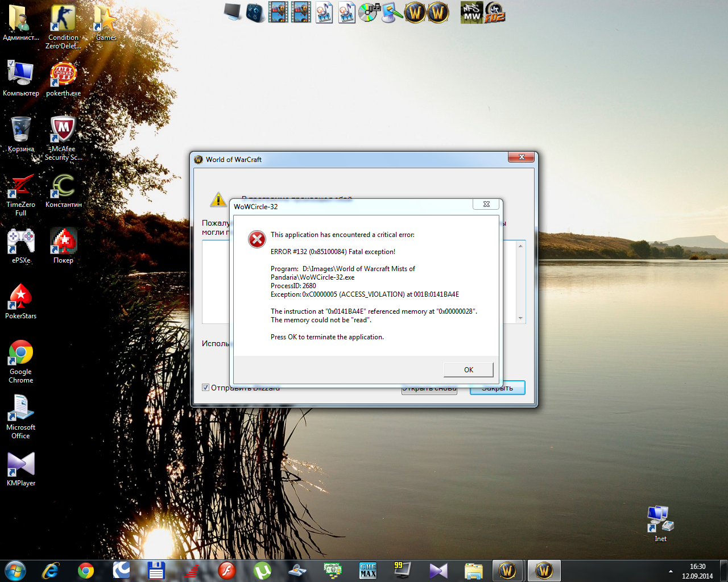Show hidden system tray icons
The image size is (728, 582).
(x=671, y=571)
